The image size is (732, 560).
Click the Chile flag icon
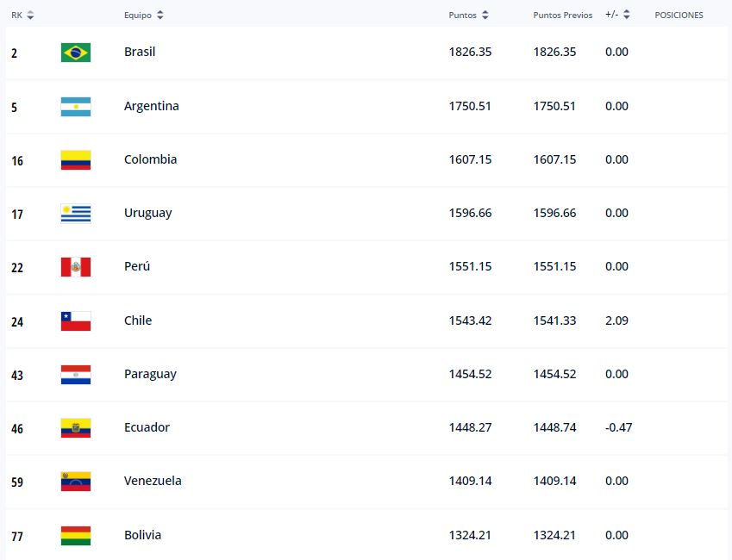point(76,321)
